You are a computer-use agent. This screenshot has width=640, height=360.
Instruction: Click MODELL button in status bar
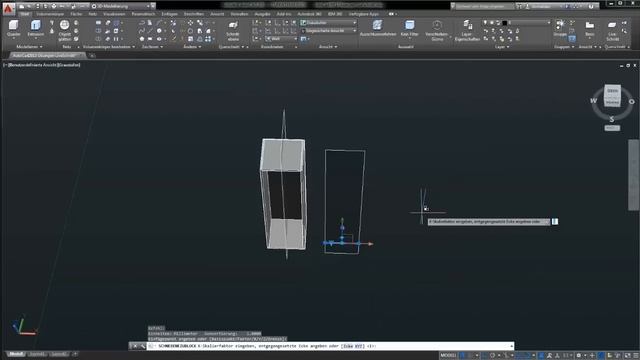(448, 356)
